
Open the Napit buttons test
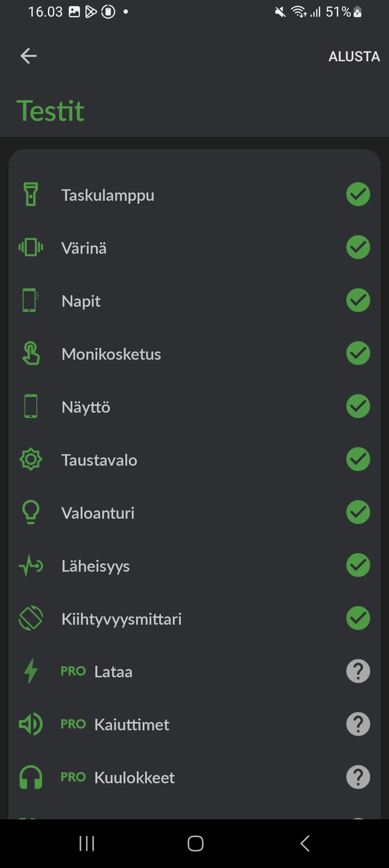(x=81, y=301)
